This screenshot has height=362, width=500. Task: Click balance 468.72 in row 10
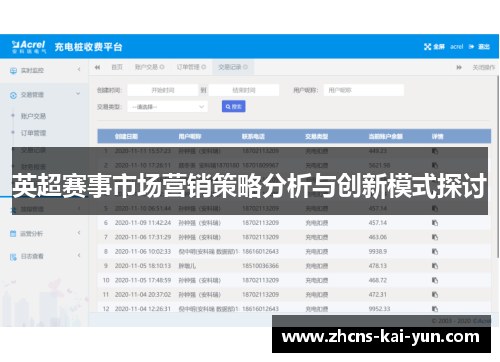[378, 280]
